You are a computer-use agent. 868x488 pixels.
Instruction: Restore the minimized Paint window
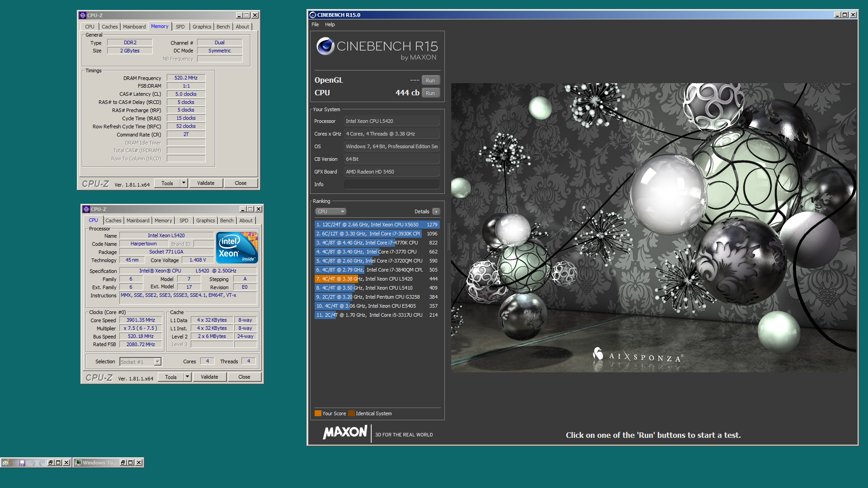51,463
